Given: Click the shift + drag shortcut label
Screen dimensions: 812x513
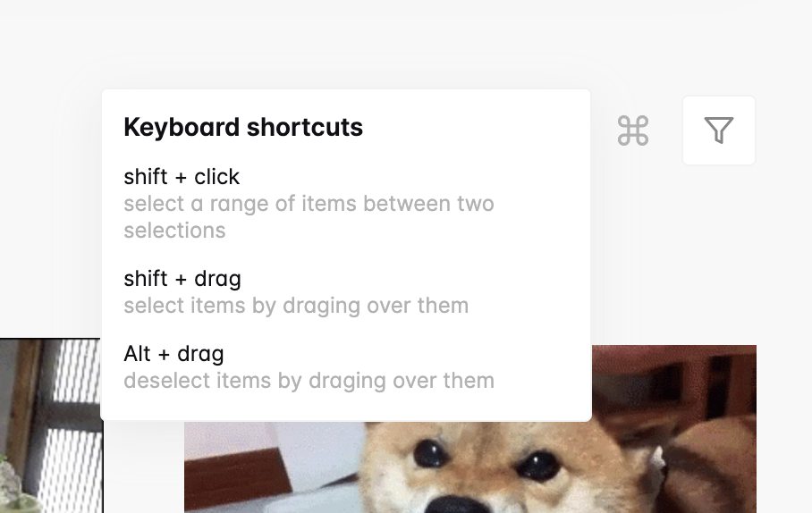Looking at the screenshot, I should (182, 279).
